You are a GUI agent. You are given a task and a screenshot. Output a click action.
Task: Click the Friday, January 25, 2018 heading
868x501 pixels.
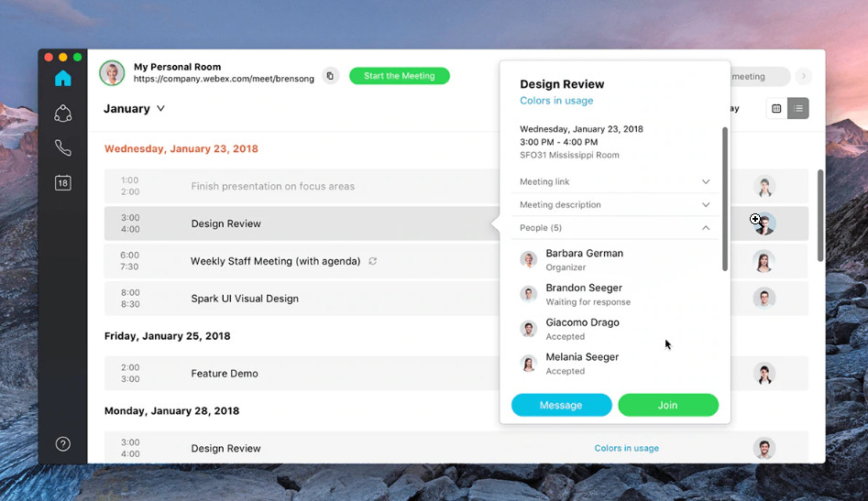[167, 335]
